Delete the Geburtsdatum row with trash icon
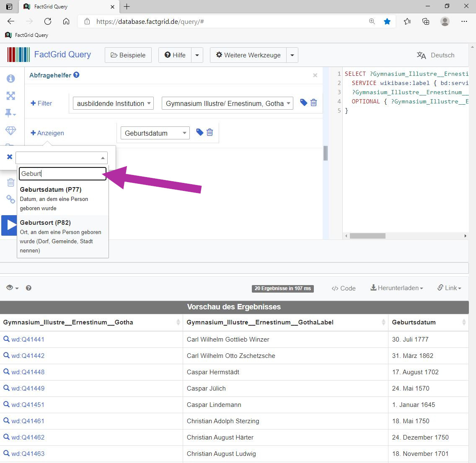The height and width of the screenshot is (463, 476). (x=210, y=132)
